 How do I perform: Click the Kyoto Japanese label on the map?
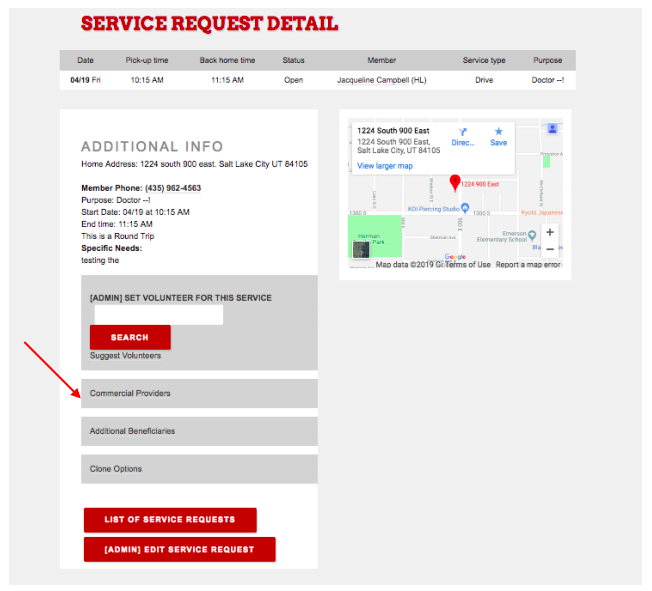pos(541,213)
